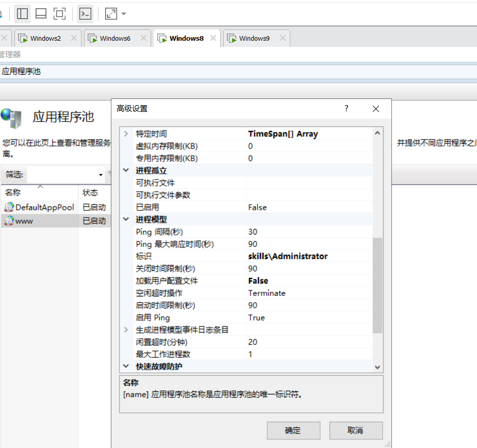
Task: Click the thumbnail bar layout icon
Action: point(41,14)
